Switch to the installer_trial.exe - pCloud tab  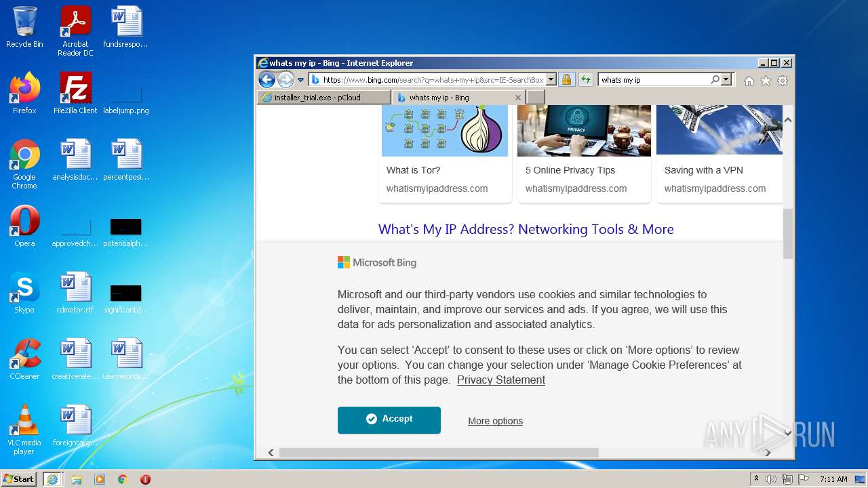pos(324,98)
